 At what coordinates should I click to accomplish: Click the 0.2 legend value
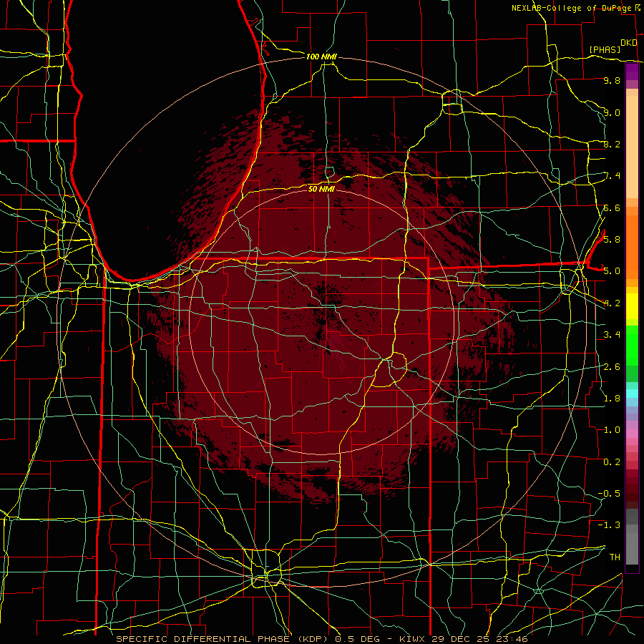pyautogui.click(x=612, y=462)
